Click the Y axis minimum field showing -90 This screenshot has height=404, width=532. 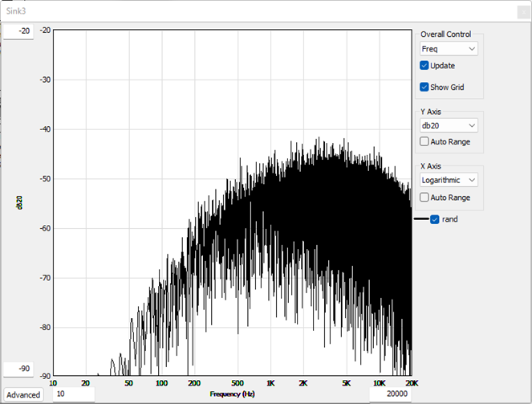click(18, 369)
